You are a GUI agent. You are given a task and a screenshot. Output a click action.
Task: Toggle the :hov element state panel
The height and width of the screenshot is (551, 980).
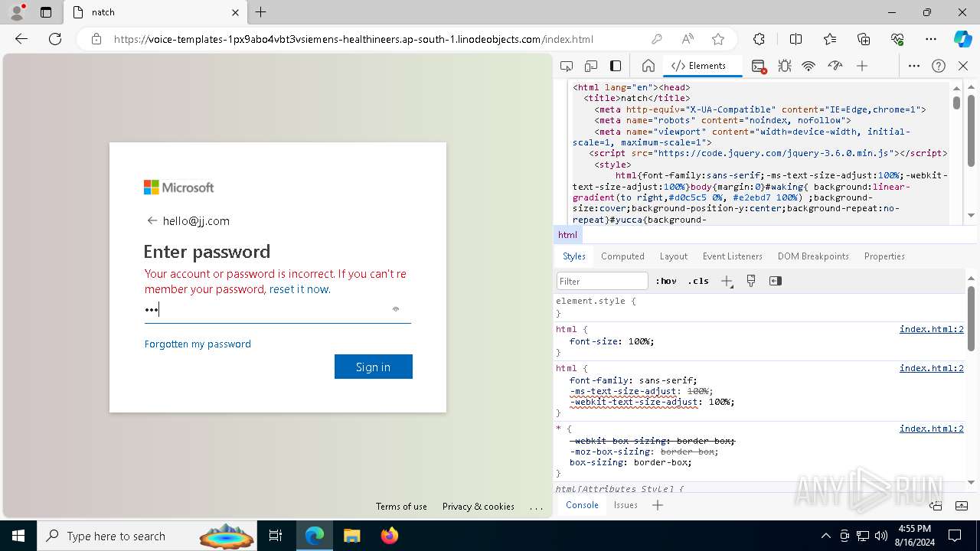(668, 281)
